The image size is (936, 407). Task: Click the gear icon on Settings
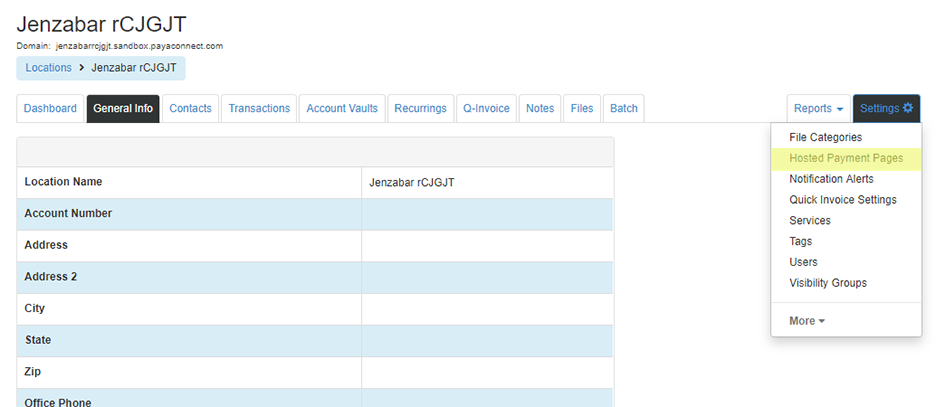click(x=907, y=108)
